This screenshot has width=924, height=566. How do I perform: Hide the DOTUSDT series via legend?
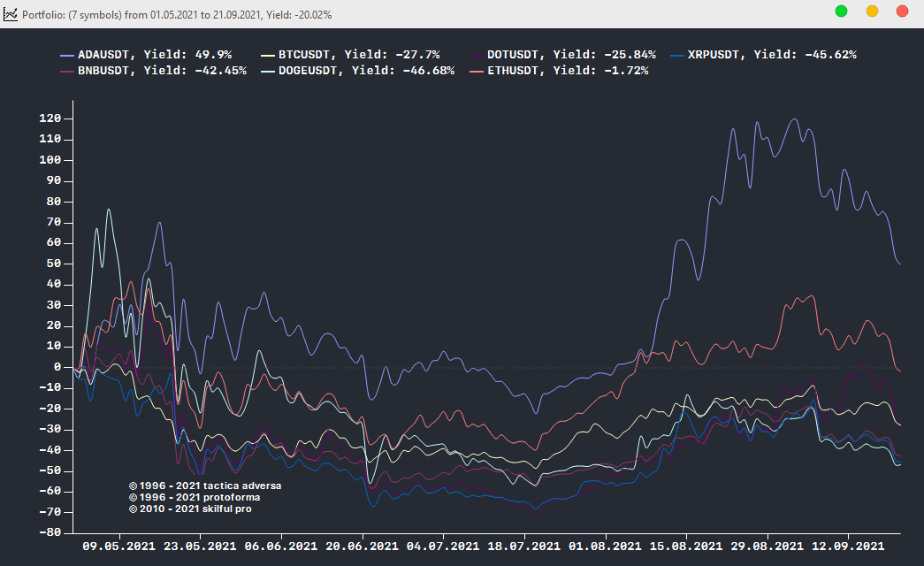pos(571,55)
